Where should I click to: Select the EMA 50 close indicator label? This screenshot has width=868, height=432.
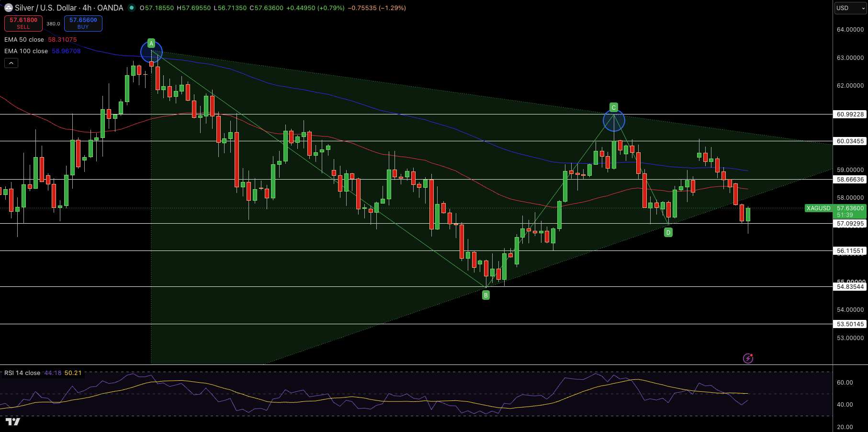[x=24, y=40]
